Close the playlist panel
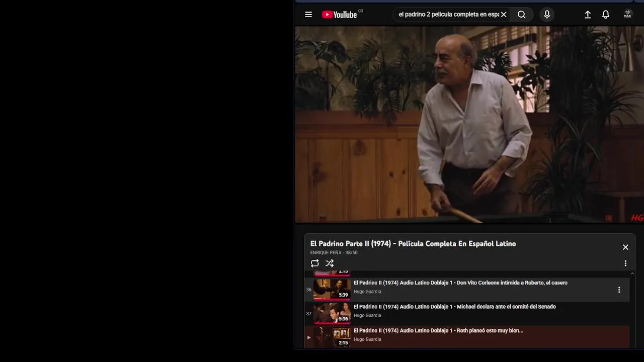Image resolution: width=644 pixels, height=362 pixels. click(625, 247)
